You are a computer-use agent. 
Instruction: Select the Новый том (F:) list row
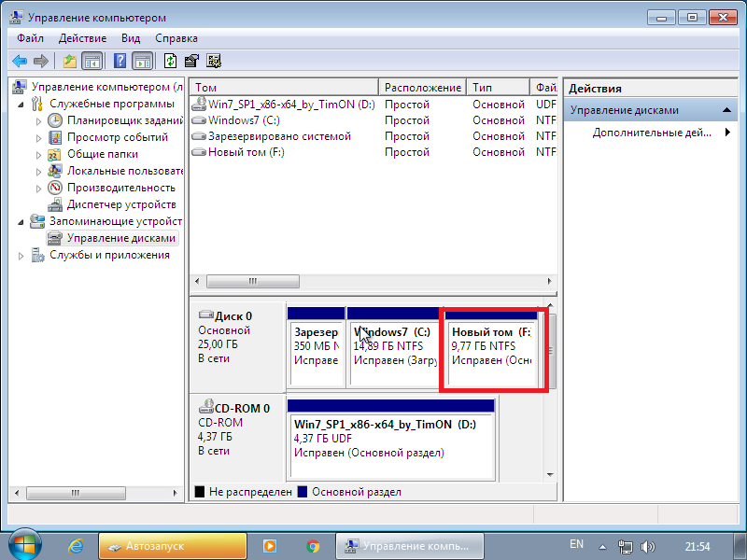click(x=374, y=152)
